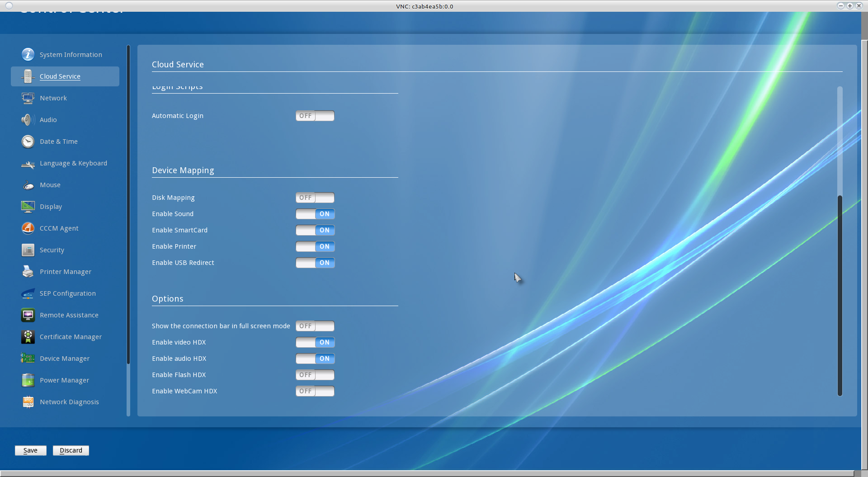Click the Audio speaker icon
This screenshot has height=477, width=868.
click(x=28, y=120)
